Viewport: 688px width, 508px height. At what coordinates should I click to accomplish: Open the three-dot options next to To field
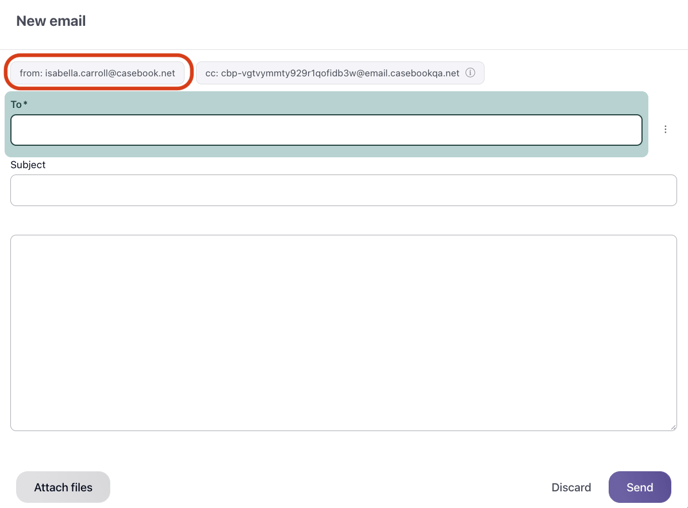tap(665, 130)
